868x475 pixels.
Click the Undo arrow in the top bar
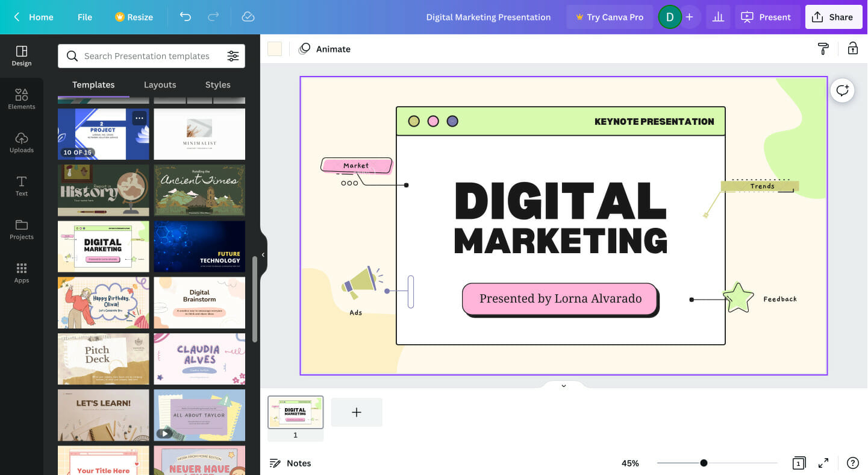point(186,17)
